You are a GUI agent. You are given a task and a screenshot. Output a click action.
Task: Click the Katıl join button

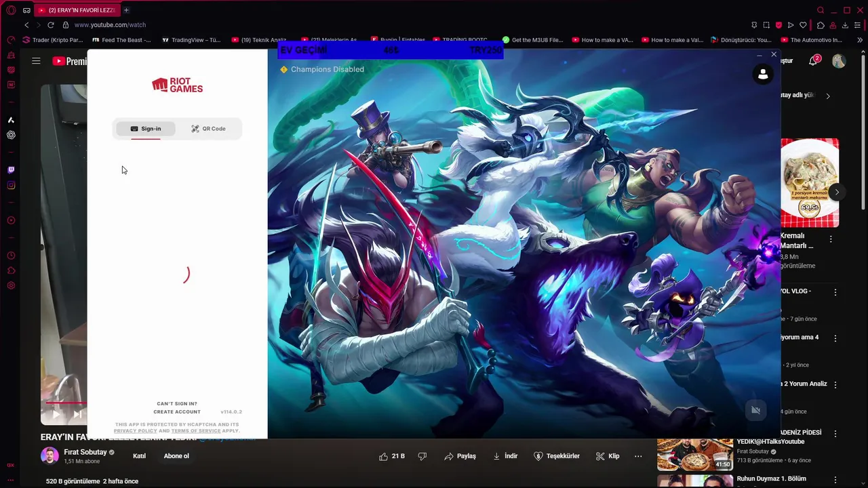click(x=139, y=456)
